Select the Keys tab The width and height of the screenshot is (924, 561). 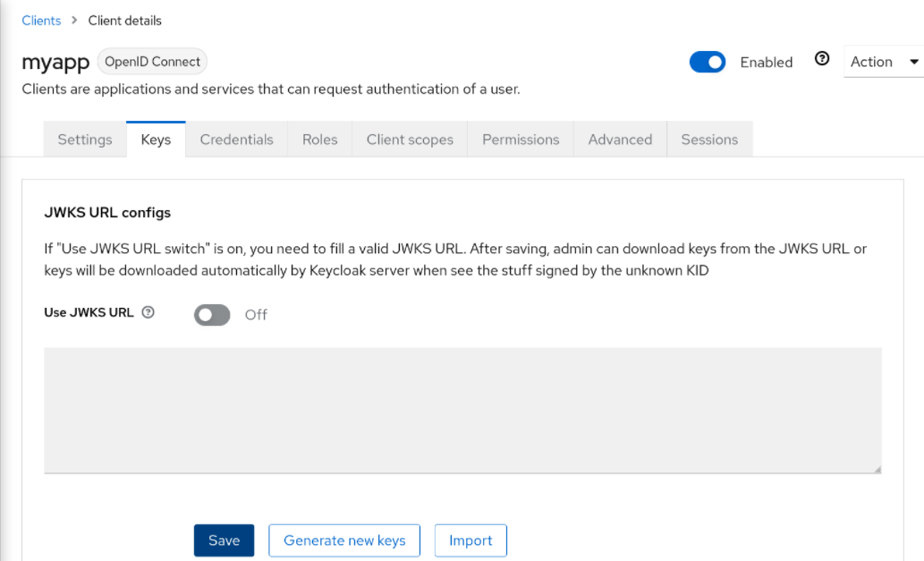click(x=156, y=140)
